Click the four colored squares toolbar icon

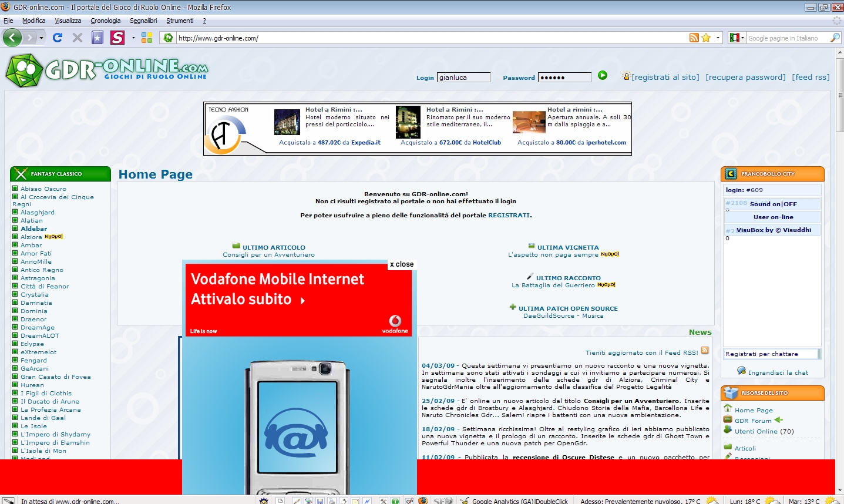pyautogui.click(x=147, y=38)
